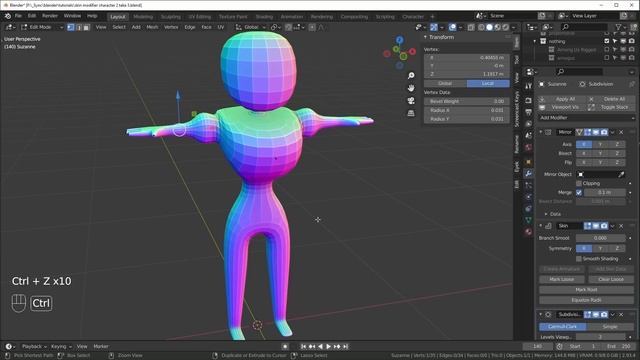Toggle Skin modifier render camera icon
The width and height of the screenshot is (640, 360).
(604, 226)
